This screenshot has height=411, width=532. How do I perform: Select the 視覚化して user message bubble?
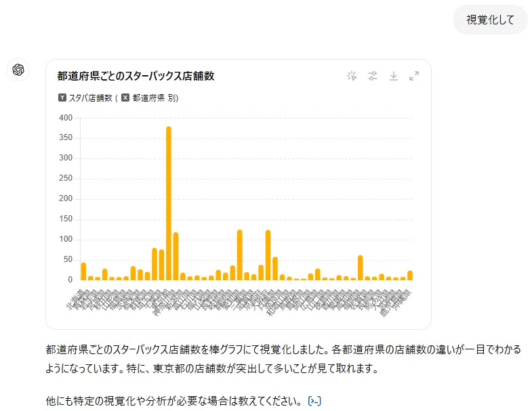click(x=490, y=20)
